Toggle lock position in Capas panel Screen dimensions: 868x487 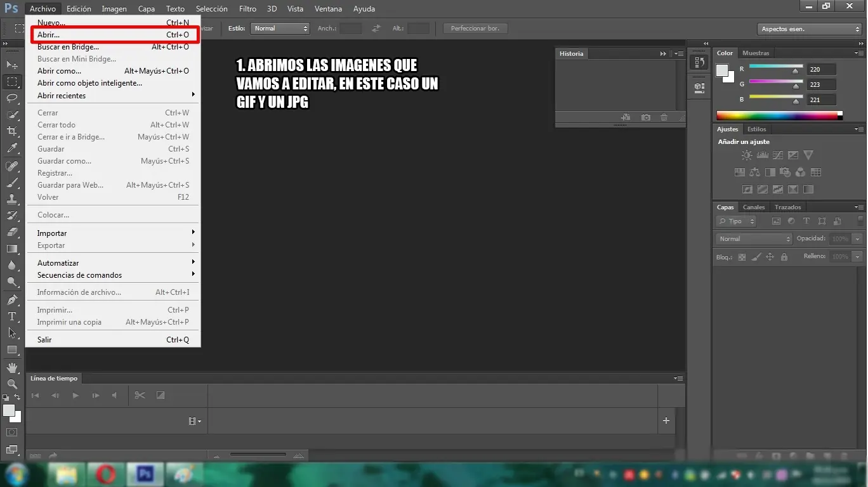770,257
